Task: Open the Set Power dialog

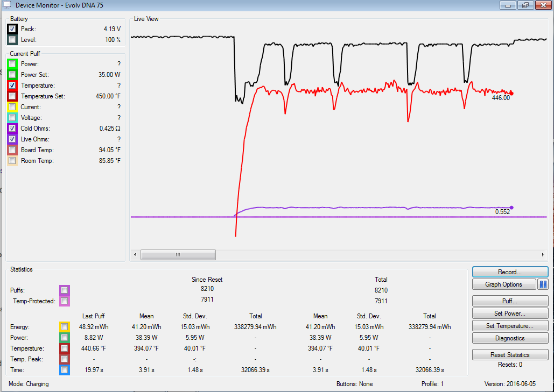Action: point(510,313)
